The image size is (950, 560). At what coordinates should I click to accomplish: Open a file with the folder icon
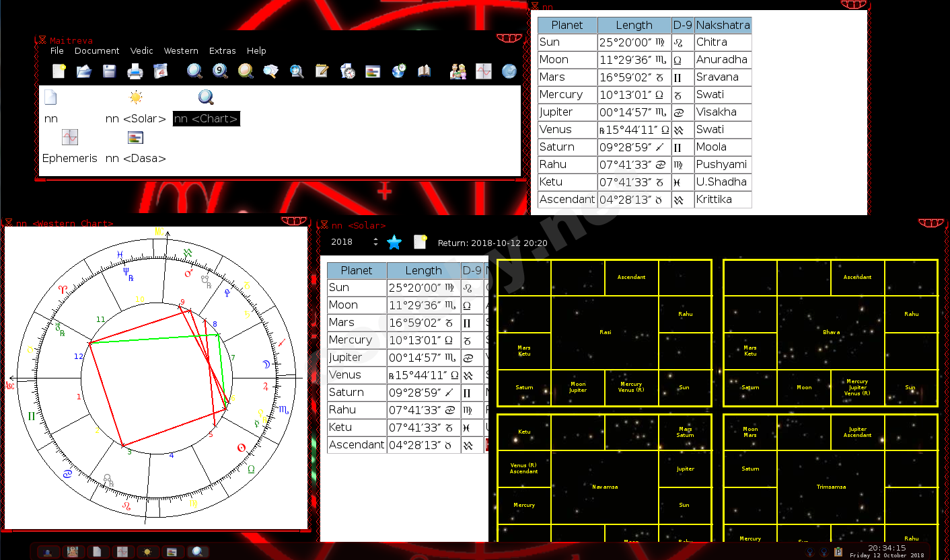(x=84, y=71)
